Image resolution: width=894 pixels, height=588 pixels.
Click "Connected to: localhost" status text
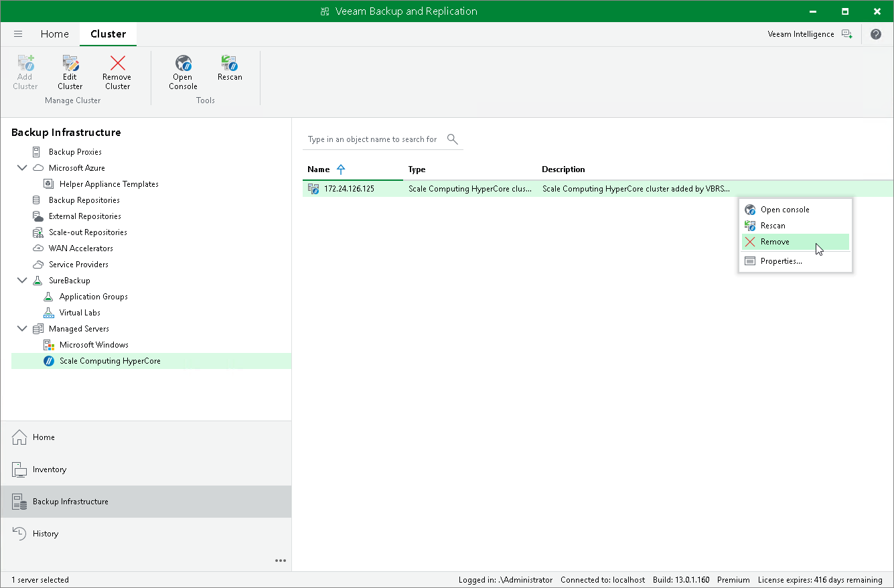603,580
